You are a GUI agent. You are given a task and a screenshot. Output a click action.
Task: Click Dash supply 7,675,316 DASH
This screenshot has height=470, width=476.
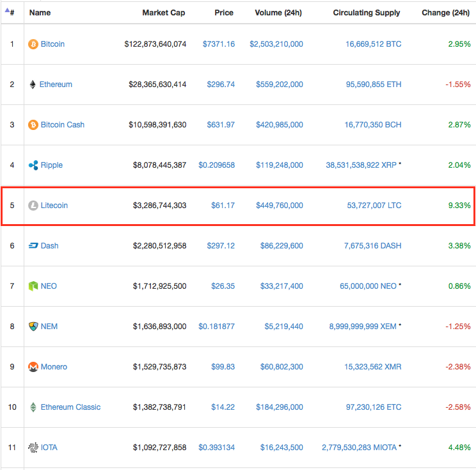[373, 246]
